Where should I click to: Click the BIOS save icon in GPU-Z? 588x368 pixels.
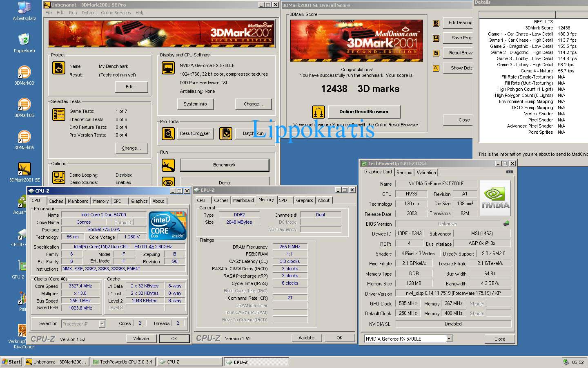click(x=506, y=224)
